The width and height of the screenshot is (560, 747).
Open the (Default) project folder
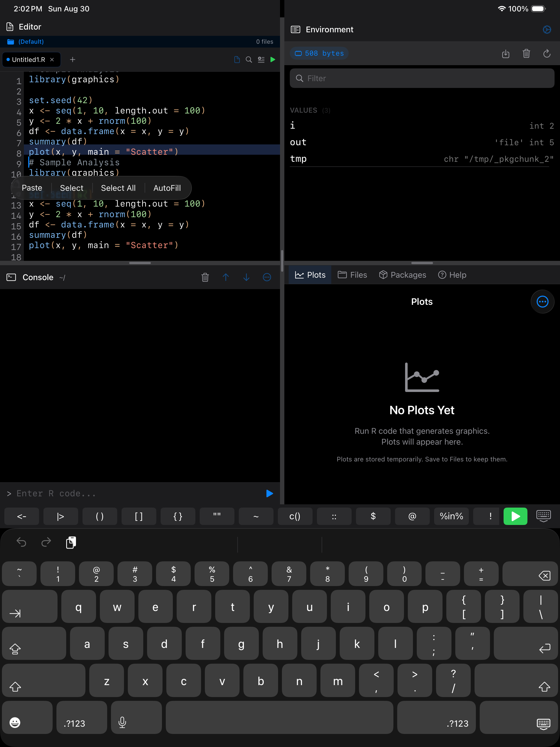tap(26, 42)
